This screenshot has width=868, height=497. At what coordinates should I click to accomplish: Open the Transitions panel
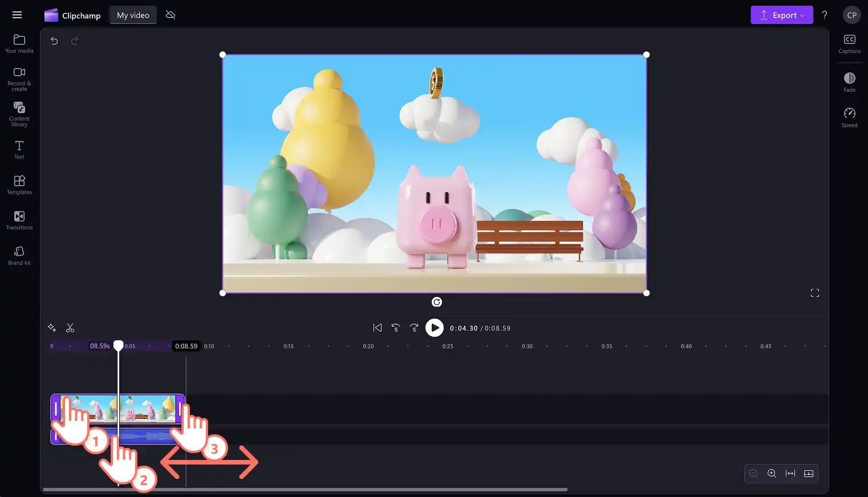click(x=19, y=221)
